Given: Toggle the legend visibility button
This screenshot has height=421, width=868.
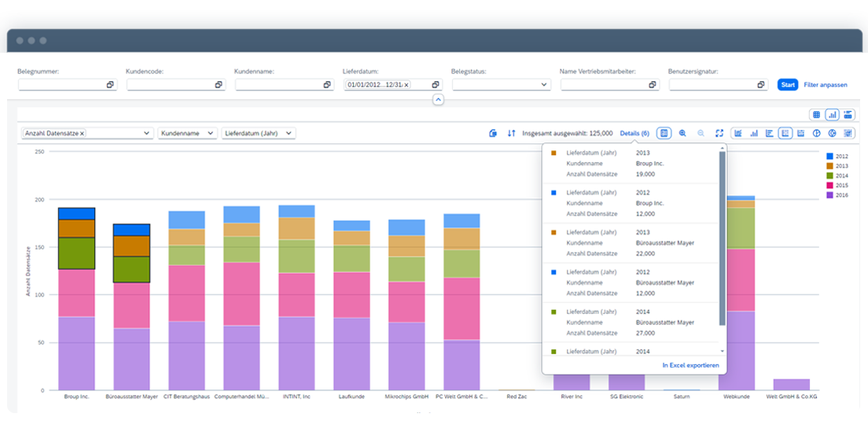Looking at the screenshot, I should tap(664, 134).
